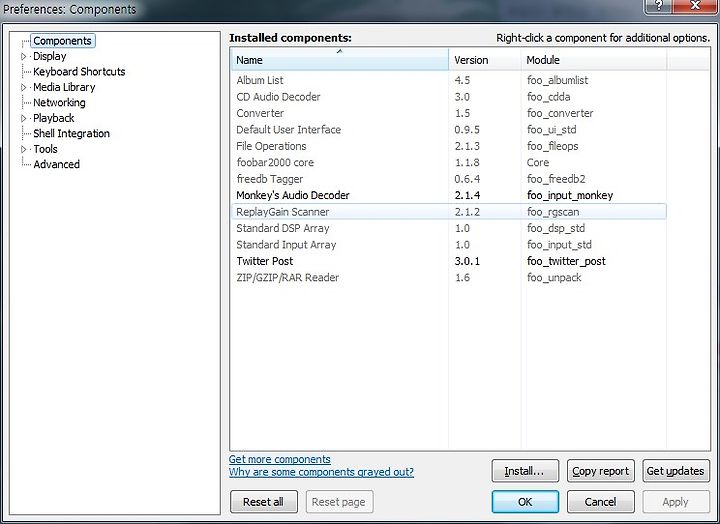Image resolution: width=720 pixels, height=524 pixels.
Task: Click the foo_albumlist module cell
Action: (x=557, y=80)
